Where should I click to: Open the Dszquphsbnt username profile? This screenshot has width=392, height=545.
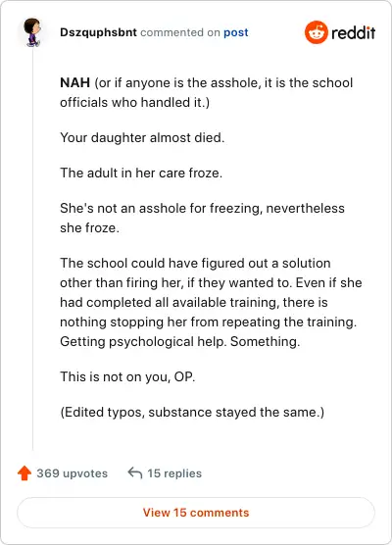[98, 32]
